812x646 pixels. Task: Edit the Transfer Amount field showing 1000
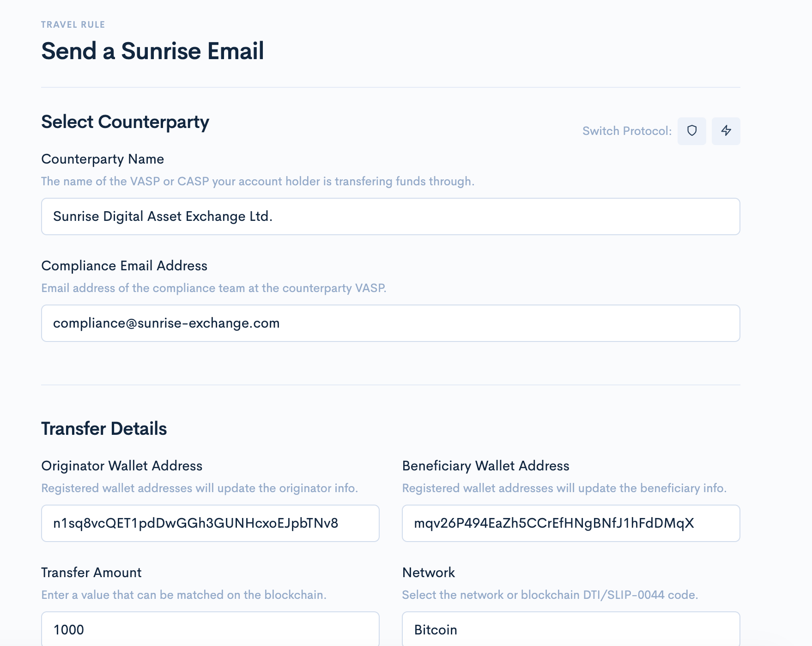point(210,629)
